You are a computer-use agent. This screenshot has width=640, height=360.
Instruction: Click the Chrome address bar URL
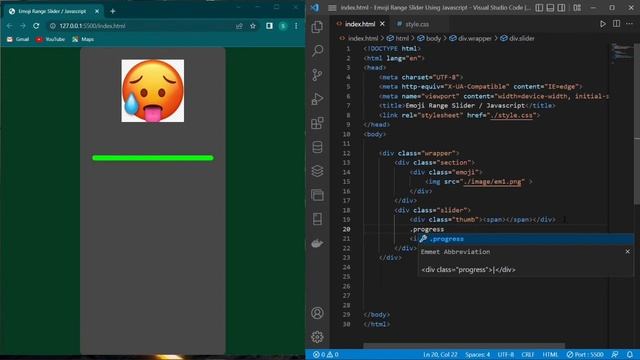point(92,26)
